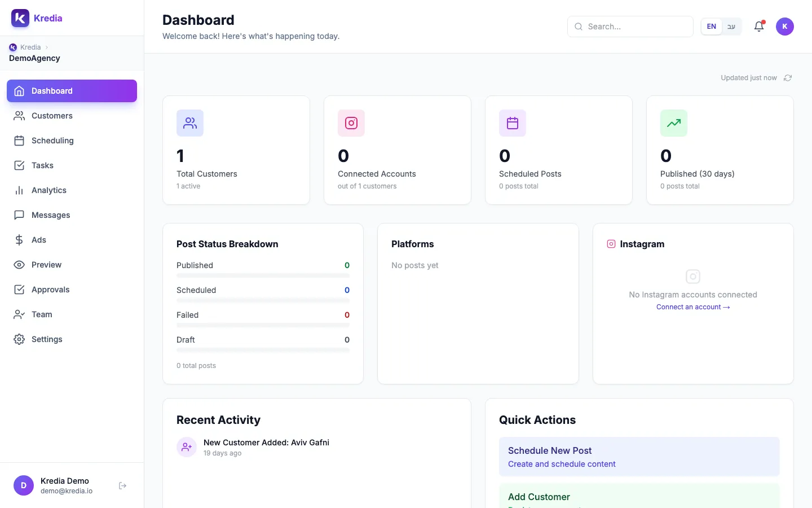
Task: Open the Customers page
Action: 72,116
